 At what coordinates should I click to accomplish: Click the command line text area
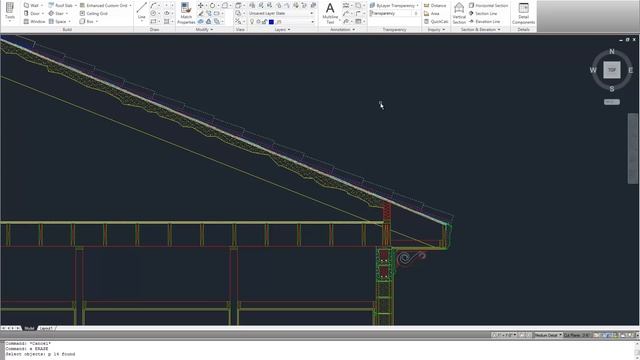coord(318,349)
